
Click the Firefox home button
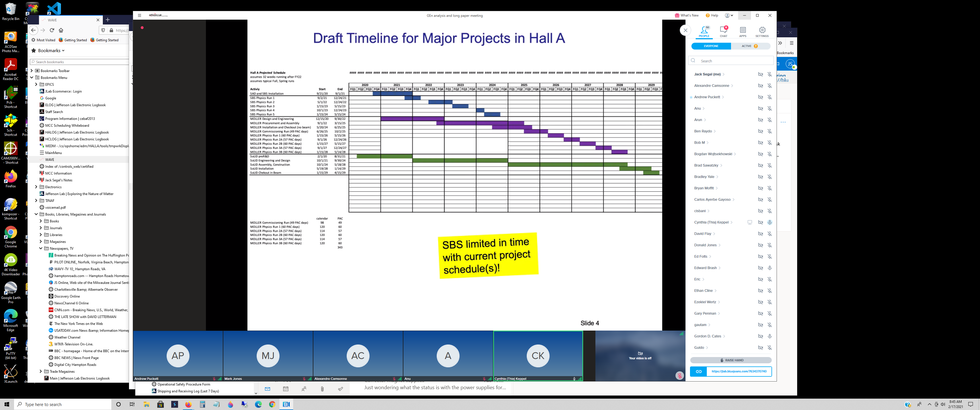pos(61,30)
